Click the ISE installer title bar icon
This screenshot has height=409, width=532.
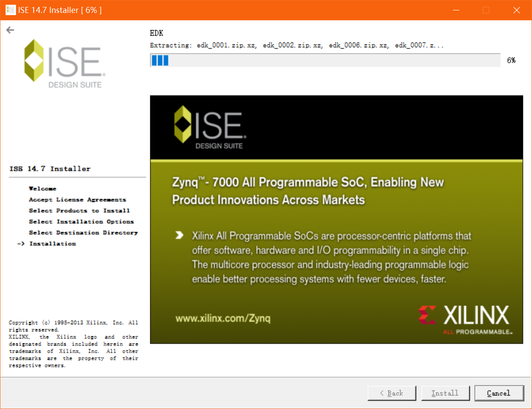click(10, 10)
